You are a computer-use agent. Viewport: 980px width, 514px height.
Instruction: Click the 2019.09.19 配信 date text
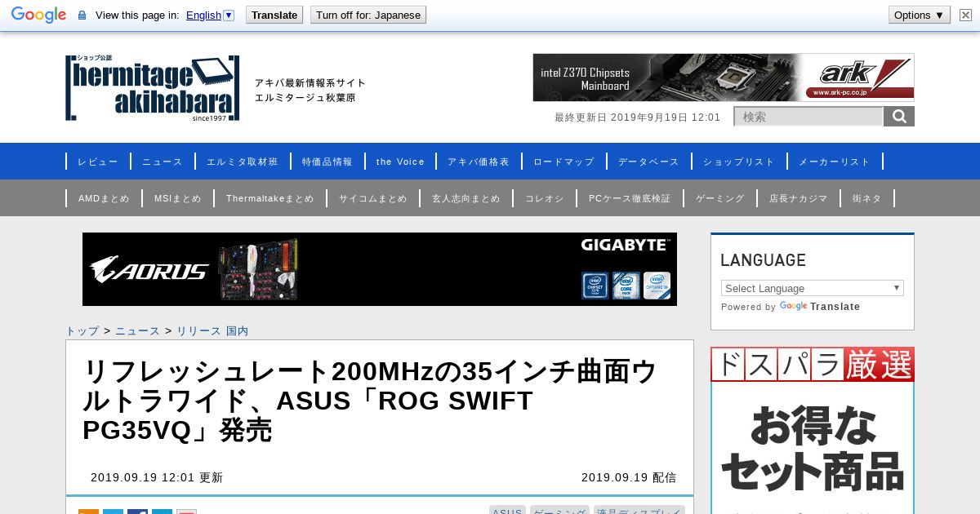629,477
